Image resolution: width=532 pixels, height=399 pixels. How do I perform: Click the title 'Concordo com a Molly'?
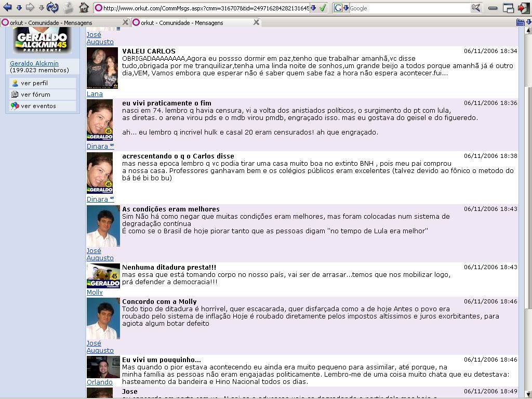coord(159,302)
